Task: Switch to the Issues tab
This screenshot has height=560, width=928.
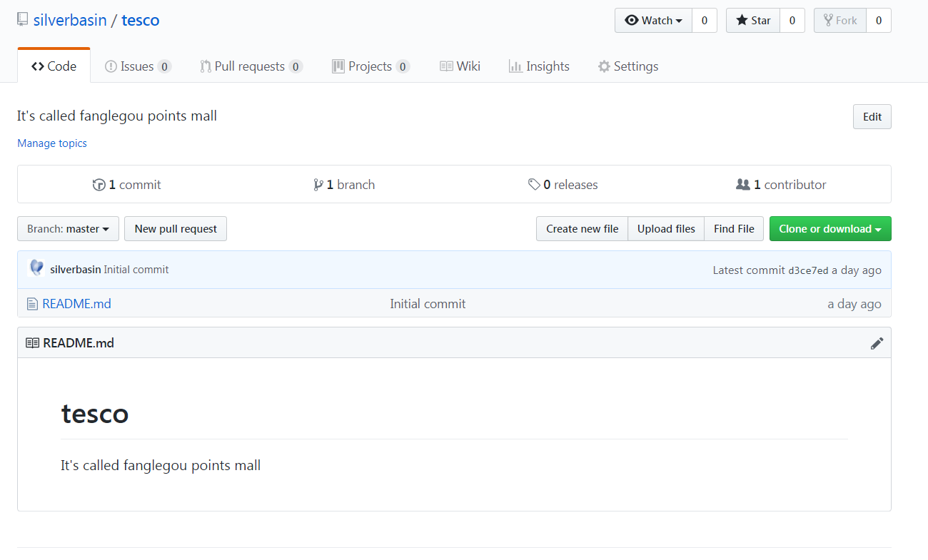Action: coord(138,66)
